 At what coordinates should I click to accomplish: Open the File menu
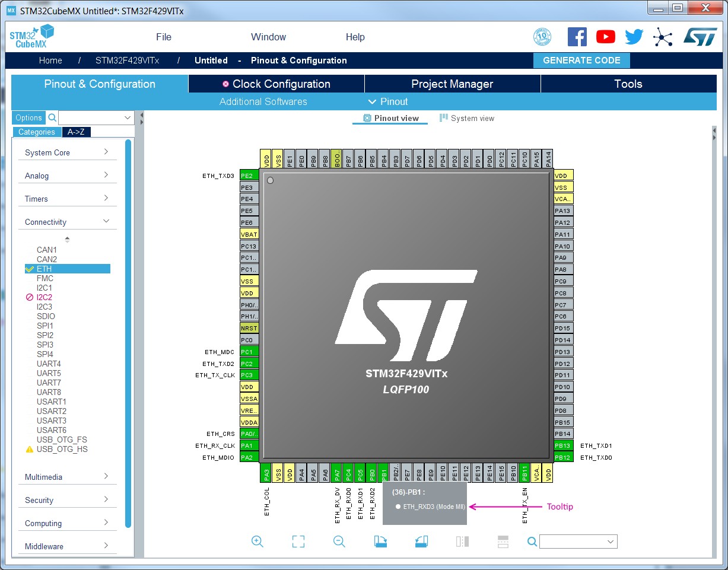pyautogui.click(x=164, y=37)
